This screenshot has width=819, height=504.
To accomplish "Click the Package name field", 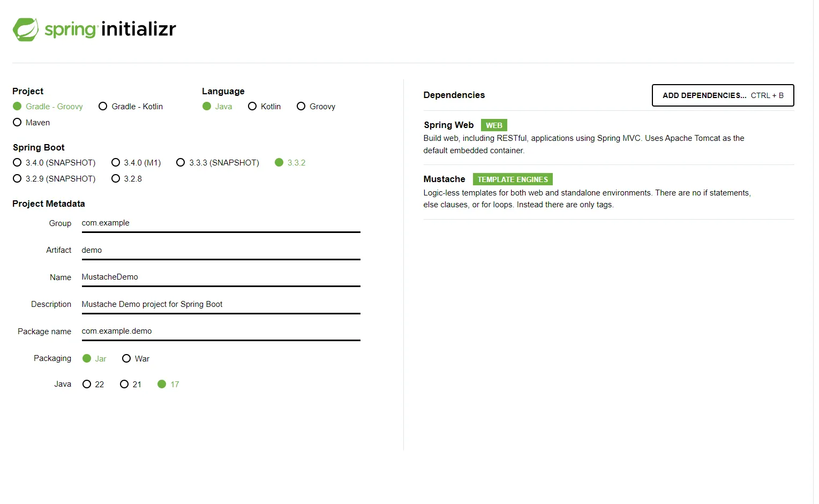I will point(220,331).
